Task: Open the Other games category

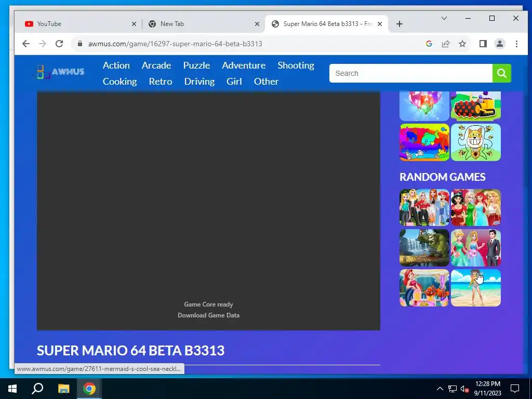Action: click(x=267, y=82)
